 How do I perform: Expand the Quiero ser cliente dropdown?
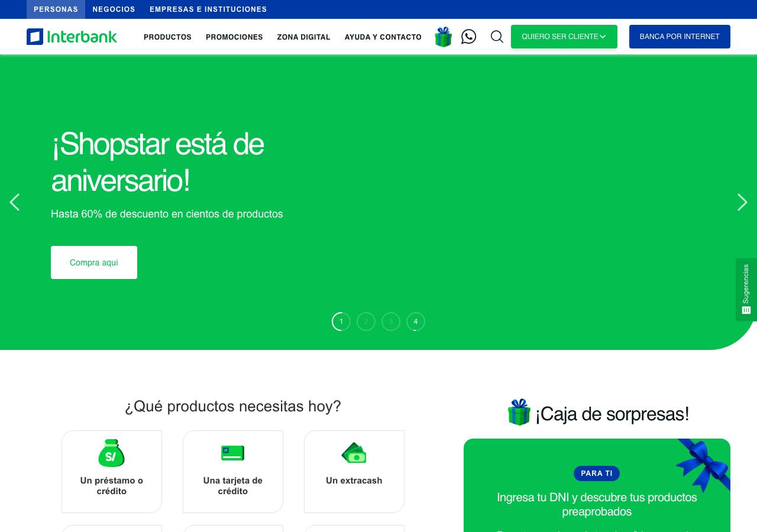(x=564, y=37)
